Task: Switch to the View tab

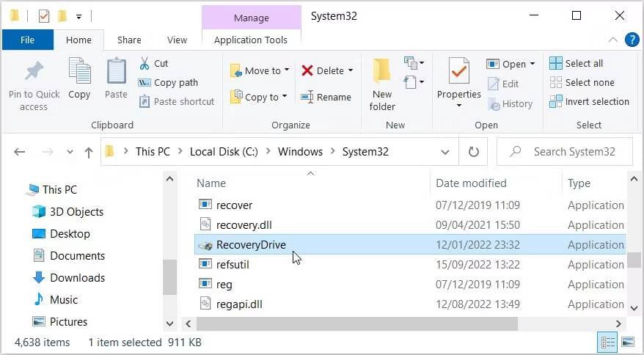Action: coord(177,40)
